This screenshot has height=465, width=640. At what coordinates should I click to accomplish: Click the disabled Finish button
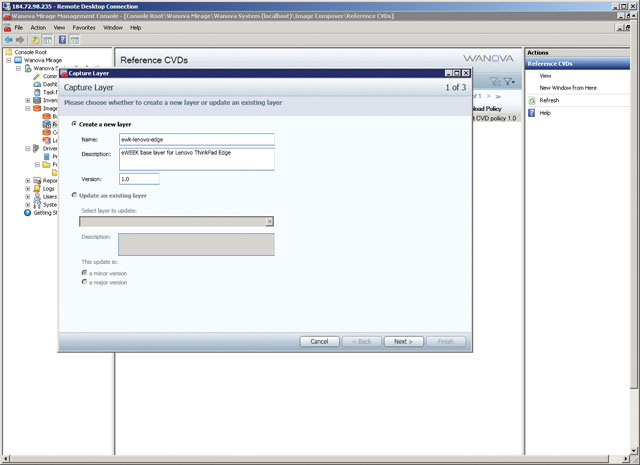(446, 341)
